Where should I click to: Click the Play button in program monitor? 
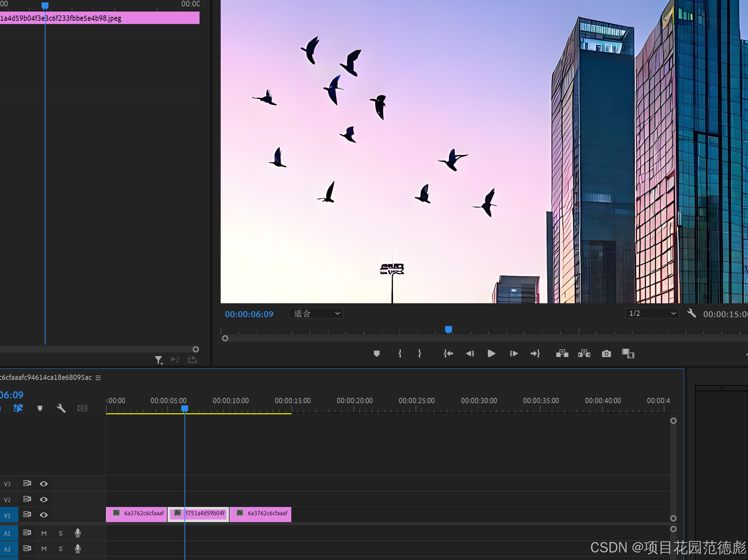492,354
